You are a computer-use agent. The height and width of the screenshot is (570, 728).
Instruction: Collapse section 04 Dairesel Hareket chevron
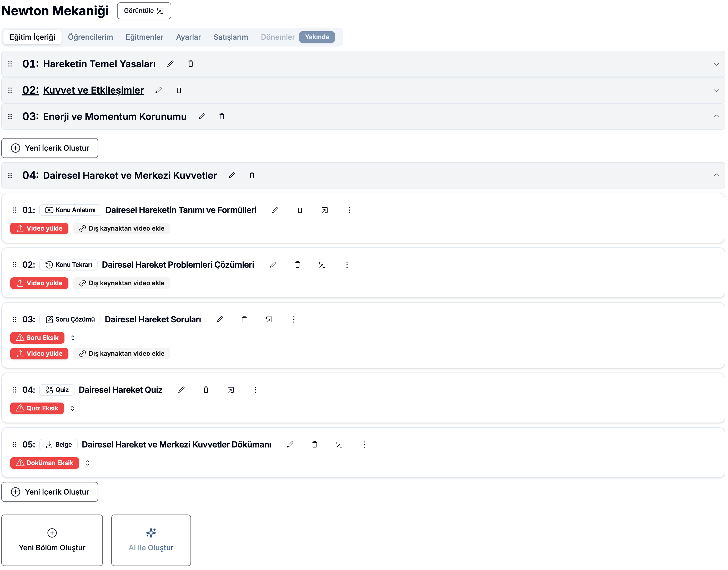point(716,175)
